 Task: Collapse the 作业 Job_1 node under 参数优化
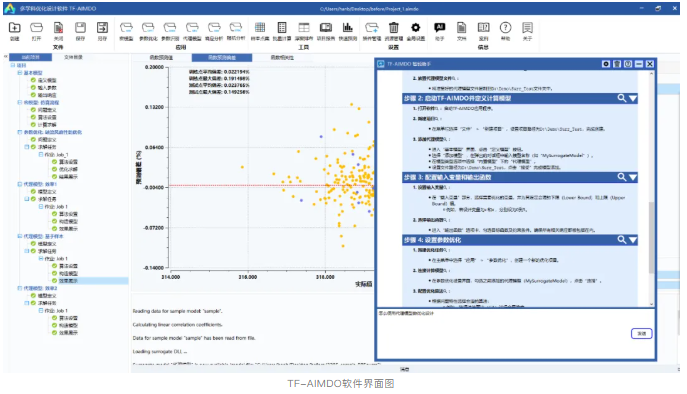41,155
